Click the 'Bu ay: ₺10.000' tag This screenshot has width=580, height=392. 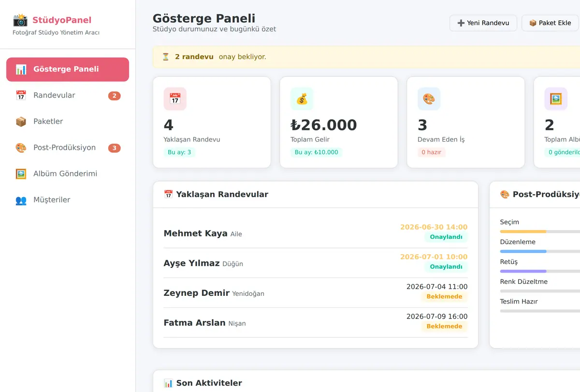pyautogui.click(x=317, y=152)
